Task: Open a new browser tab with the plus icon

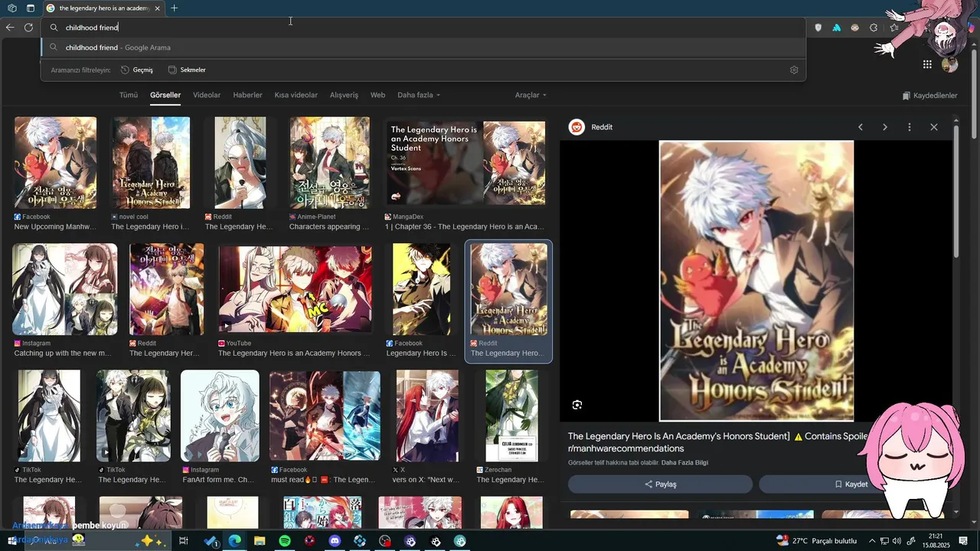Action: point(174,8)
